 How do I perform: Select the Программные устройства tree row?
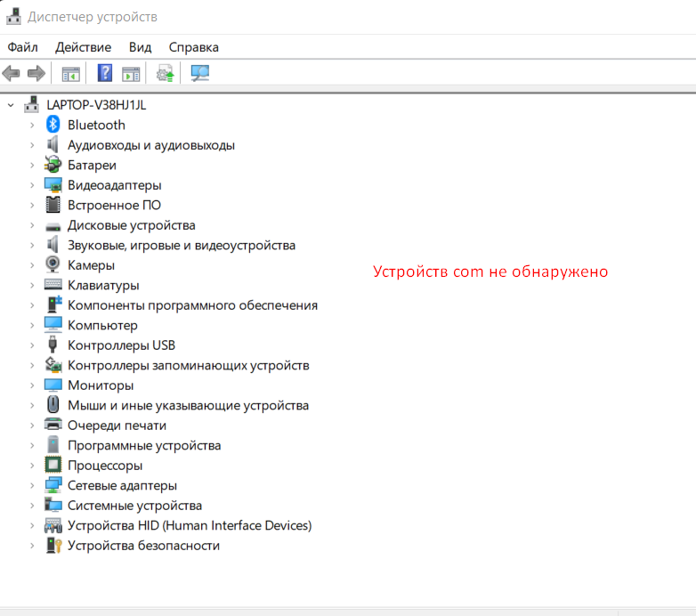tap(144, 446)
